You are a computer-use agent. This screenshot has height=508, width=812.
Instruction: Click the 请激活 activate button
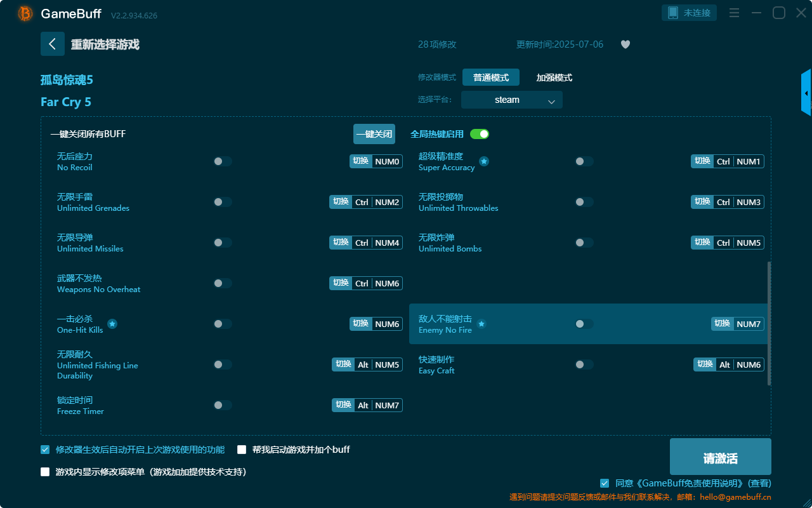pos(720,457)
